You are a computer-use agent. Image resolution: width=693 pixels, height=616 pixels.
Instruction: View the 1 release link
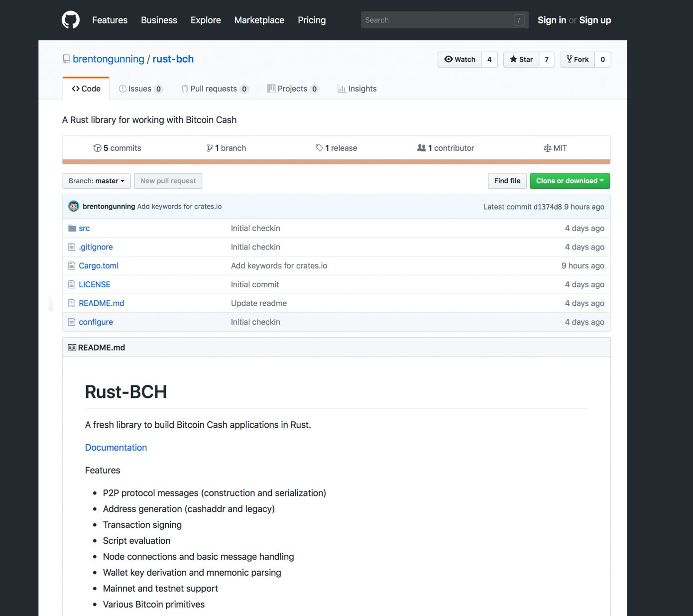(336, 148)
